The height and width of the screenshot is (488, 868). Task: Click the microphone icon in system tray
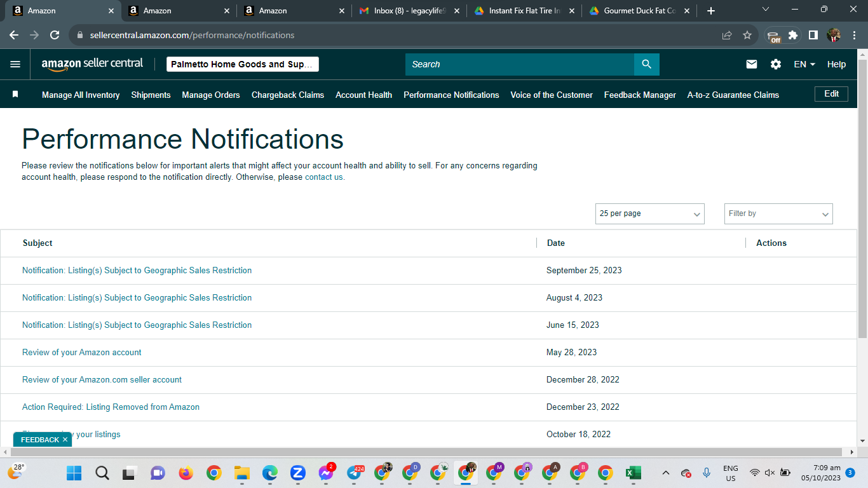coord(707,473)
